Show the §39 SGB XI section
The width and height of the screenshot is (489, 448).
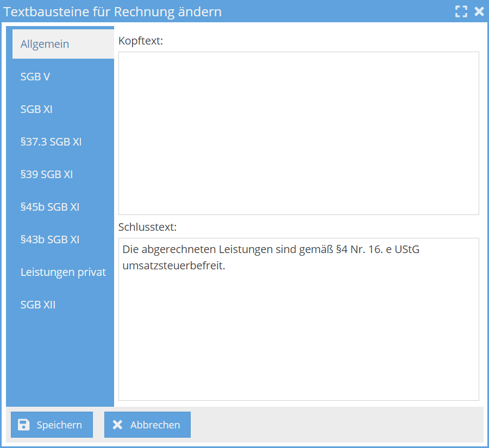(x=47, y=174)
